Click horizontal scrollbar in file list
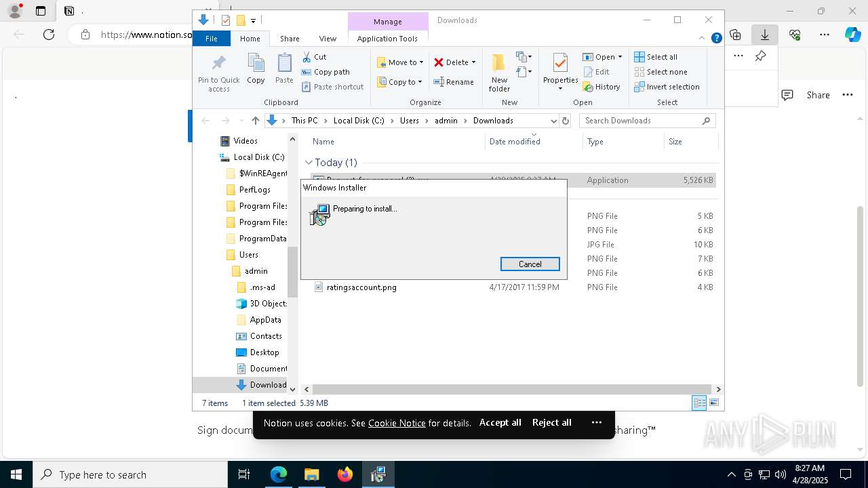Image resolution: width=868 pixels, height=488 pixels. point(511,389)
